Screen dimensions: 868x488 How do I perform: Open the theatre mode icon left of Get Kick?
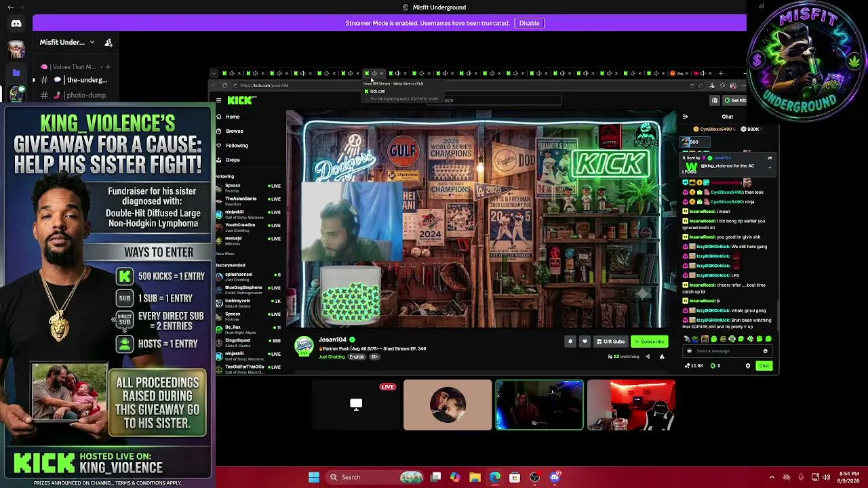point(714,100)
